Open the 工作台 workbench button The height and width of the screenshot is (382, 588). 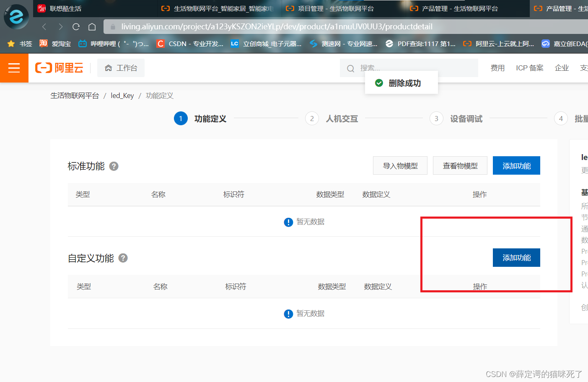pos(121,68)
